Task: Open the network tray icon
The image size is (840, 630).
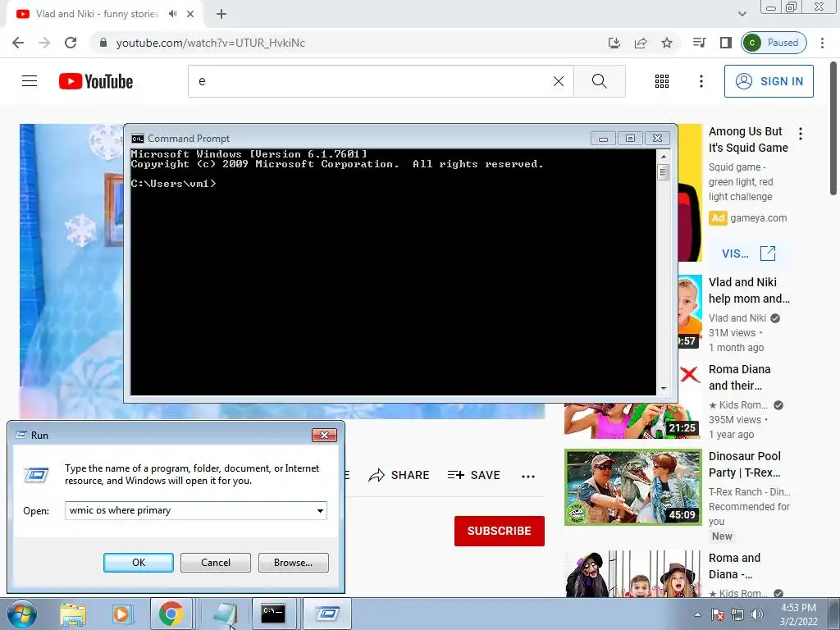Action: (737, 614)
